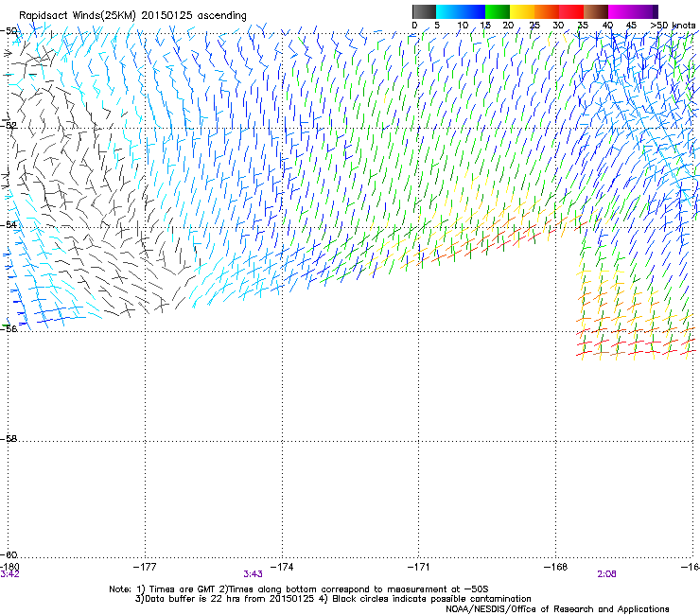
Task: Click the '40' label under the color legend
Action: (x=607, y=26)
